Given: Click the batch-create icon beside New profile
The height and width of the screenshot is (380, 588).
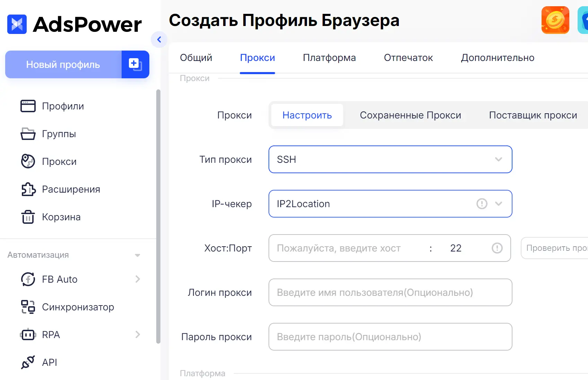Looking at the screenshot, I should point(135,64).
